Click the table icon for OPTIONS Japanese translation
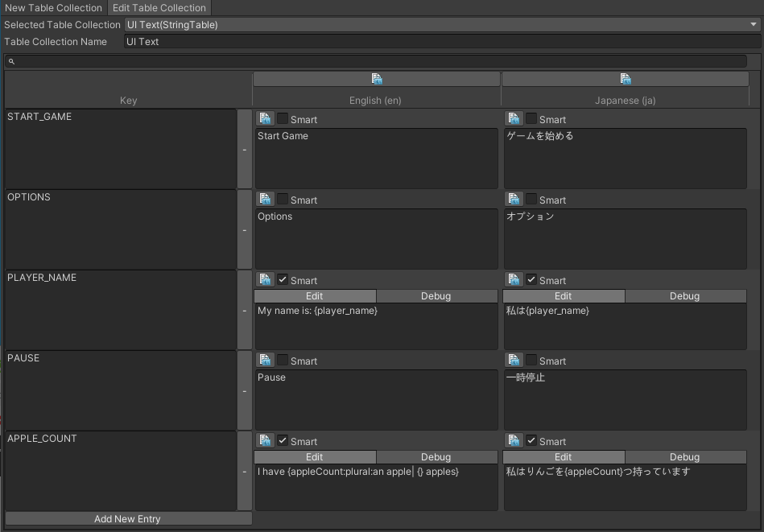The image size is (764, 532). (514, 200)
